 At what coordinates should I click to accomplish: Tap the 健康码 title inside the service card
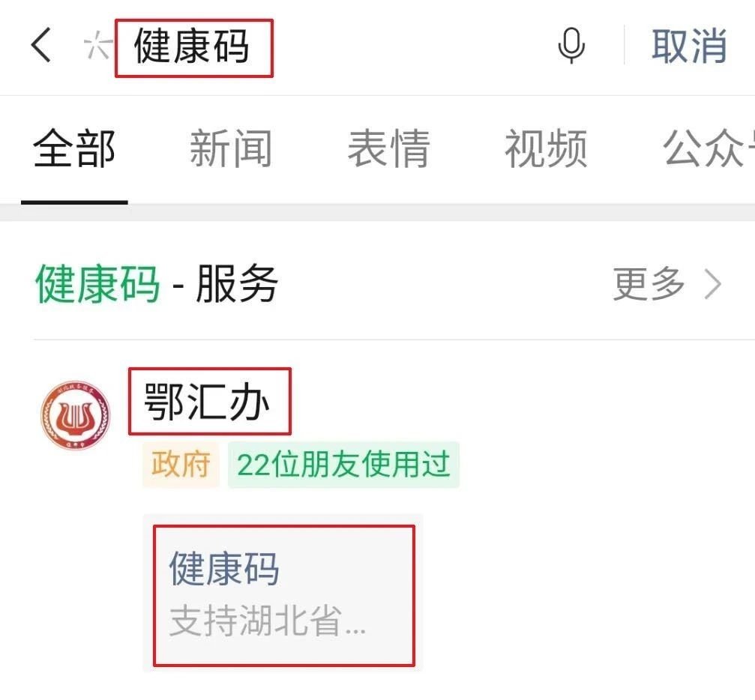click(224, 569)
